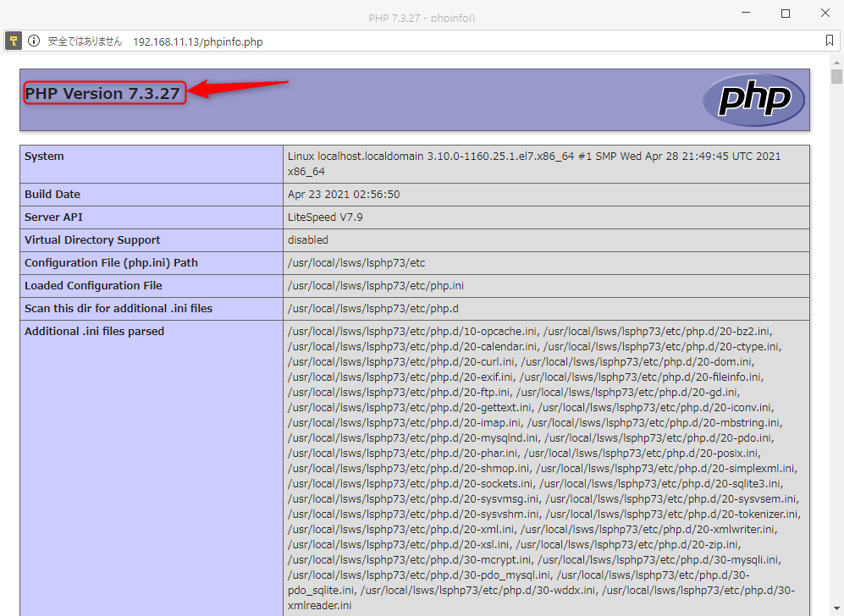This screenshot has height=616, width=844.
Task: Minimize the browser window
Action: [x=747, y=14]
